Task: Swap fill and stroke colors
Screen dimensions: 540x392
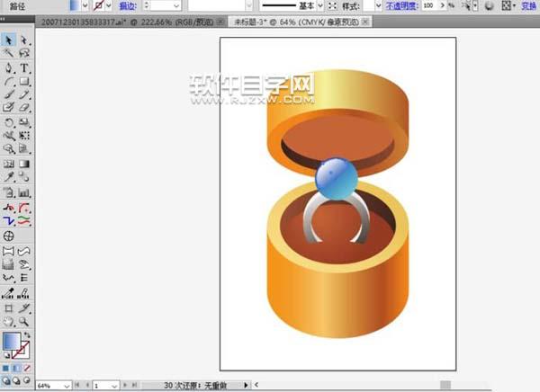Action: [27, 334]
